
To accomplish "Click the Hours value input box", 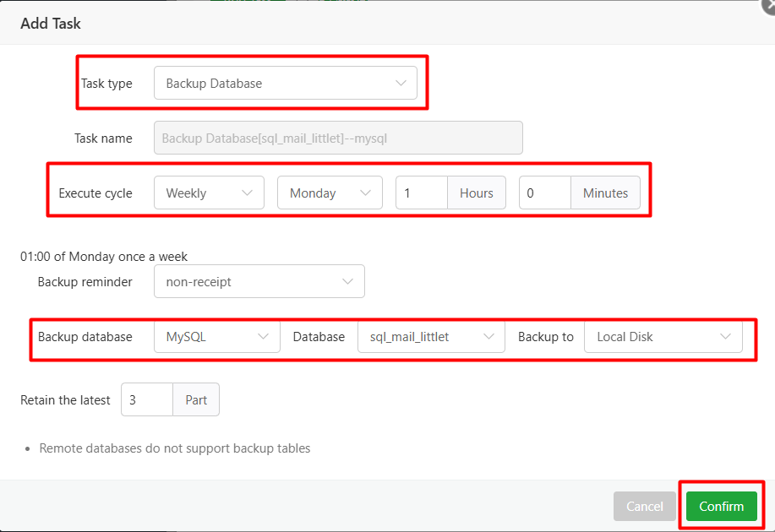I will (421, 193).
